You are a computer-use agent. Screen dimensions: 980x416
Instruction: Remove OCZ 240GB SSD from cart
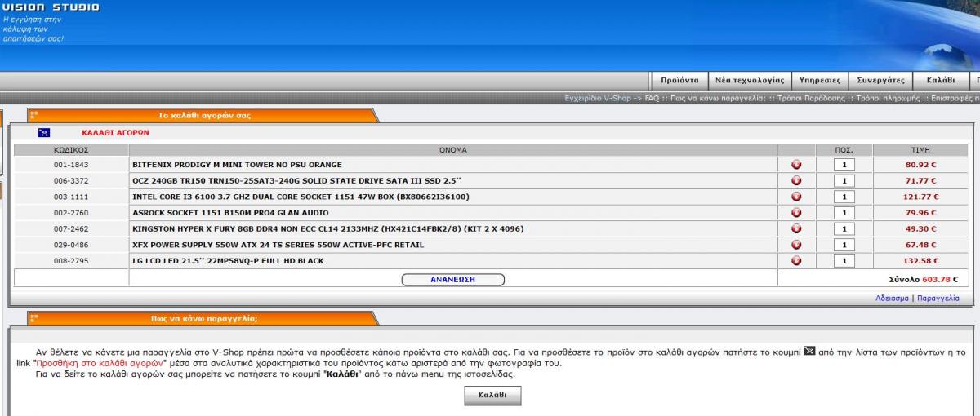pyautogui.click(x=796, y=180)
